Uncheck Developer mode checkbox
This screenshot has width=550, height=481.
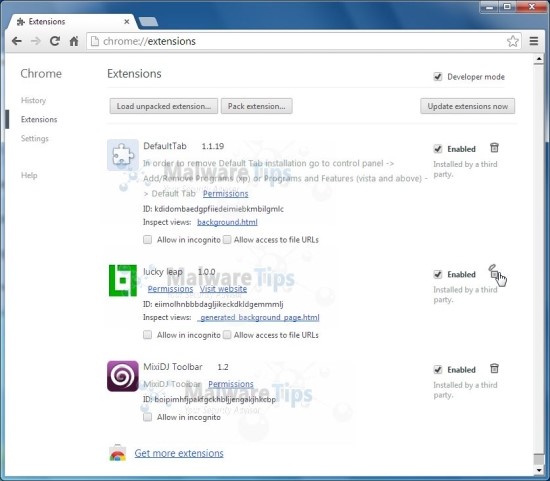pos(437,76)
